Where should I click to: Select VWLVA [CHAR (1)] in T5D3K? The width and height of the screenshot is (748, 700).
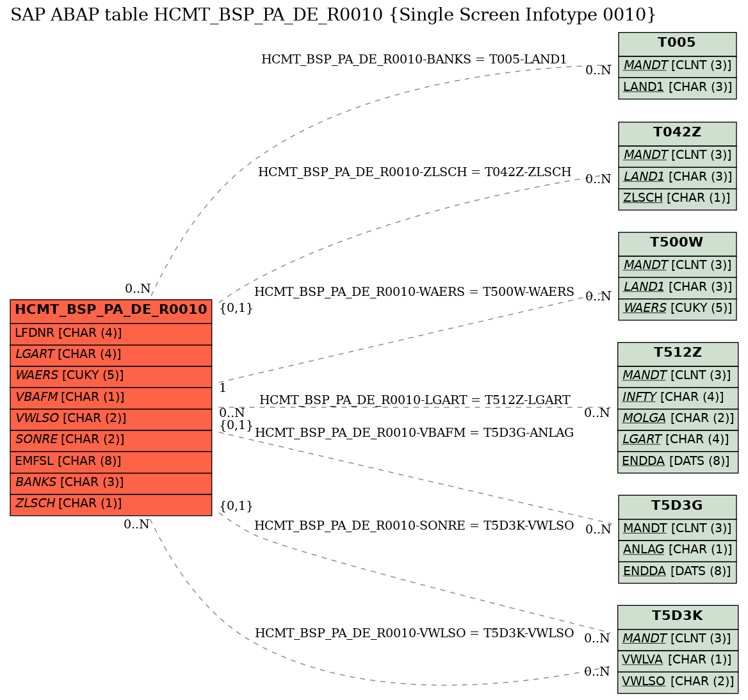(678, 660)
